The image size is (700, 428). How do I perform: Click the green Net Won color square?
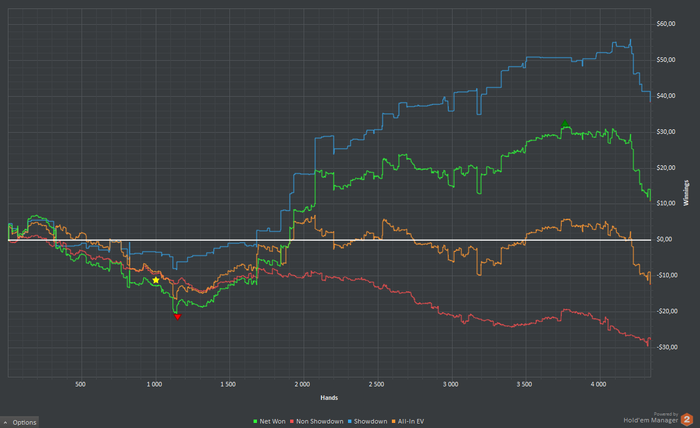(255, 421)
